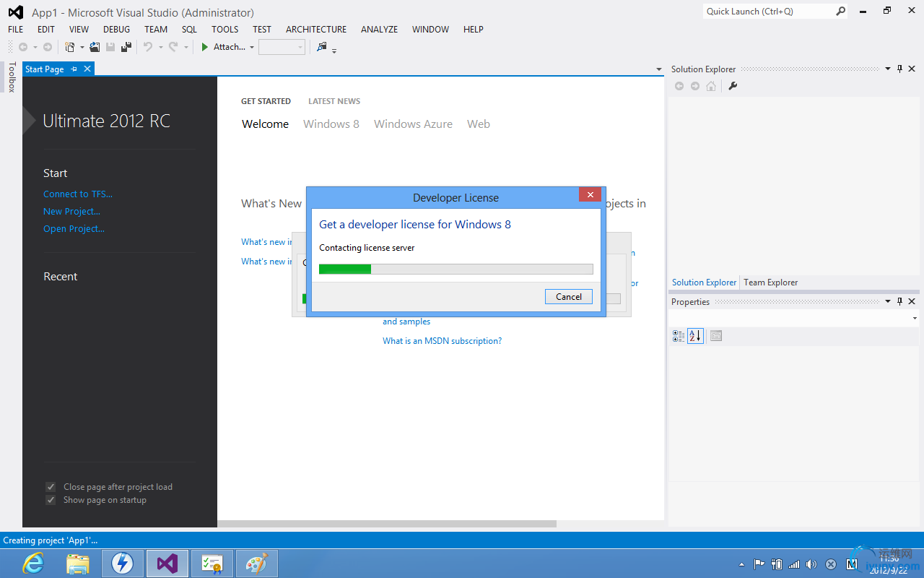Open Internet Explorer from taskbar
The image size is (924, 578).
[x=33, y=564]
